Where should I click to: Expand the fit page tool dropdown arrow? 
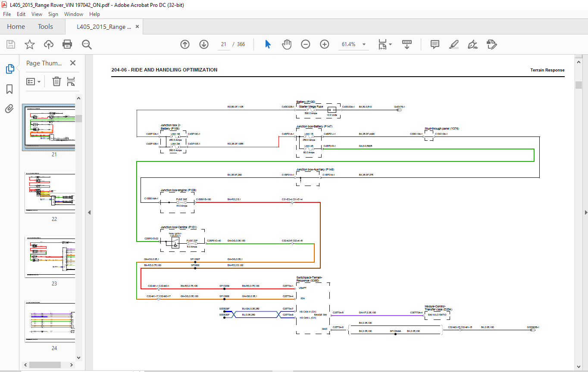coord(390,44)
